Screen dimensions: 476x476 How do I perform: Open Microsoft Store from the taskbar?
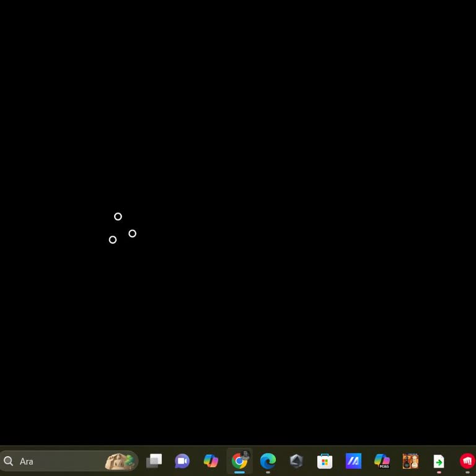[x=325, y=461]
